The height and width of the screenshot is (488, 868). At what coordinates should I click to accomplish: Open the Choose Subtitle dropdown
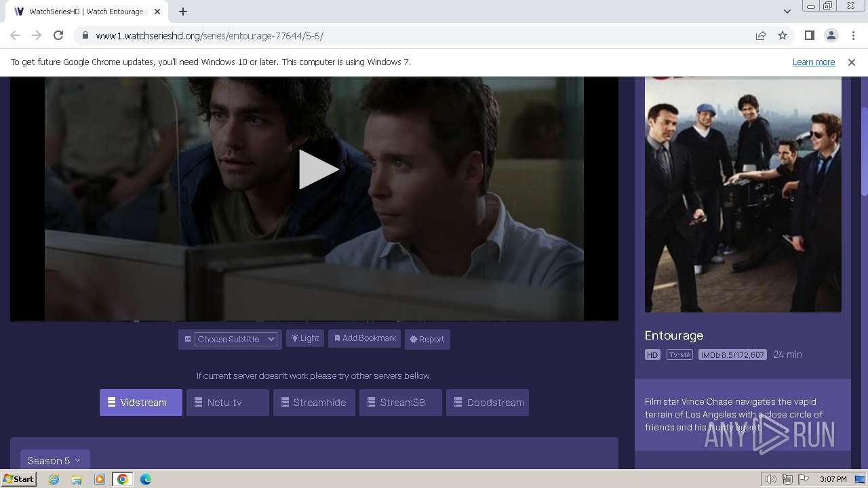(236, 339)
